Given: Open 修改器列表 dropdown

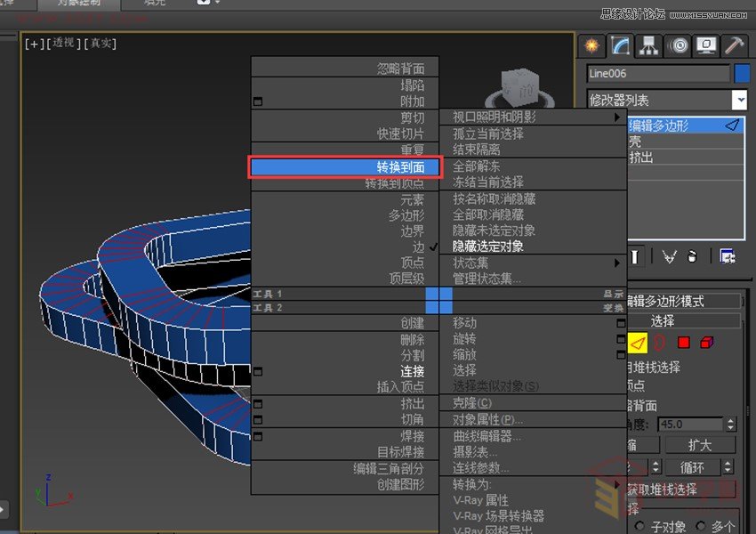Looking at the screenshot, I should click(x=740, y=101).
